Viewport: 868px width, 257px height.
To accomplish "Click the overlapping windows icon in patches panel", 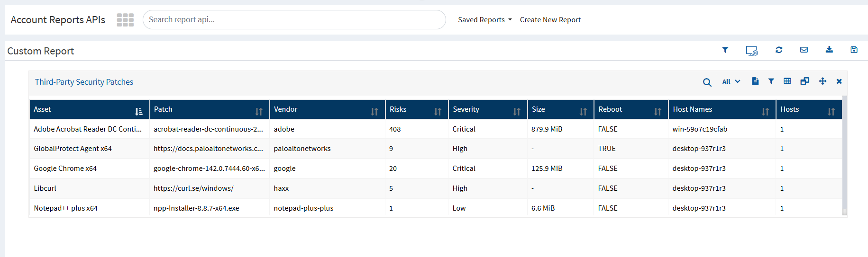I will [x=804, y=81].
